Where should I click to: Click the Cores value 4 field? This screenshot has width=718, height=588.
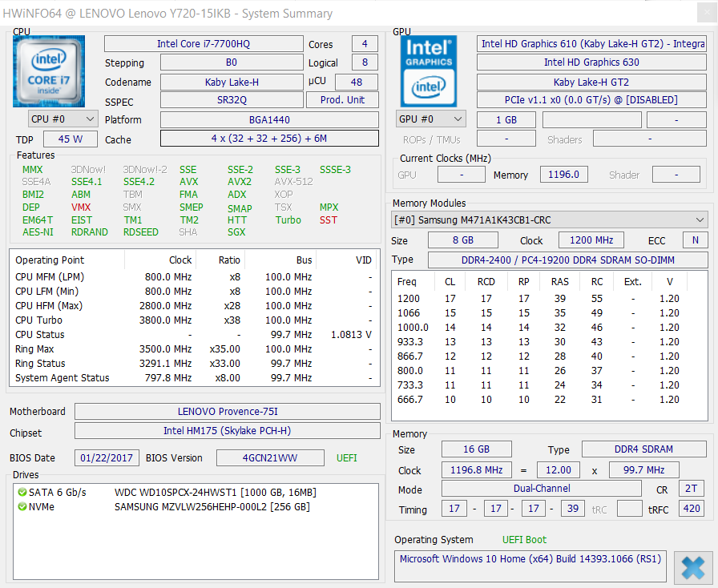[x=365, y=44]
